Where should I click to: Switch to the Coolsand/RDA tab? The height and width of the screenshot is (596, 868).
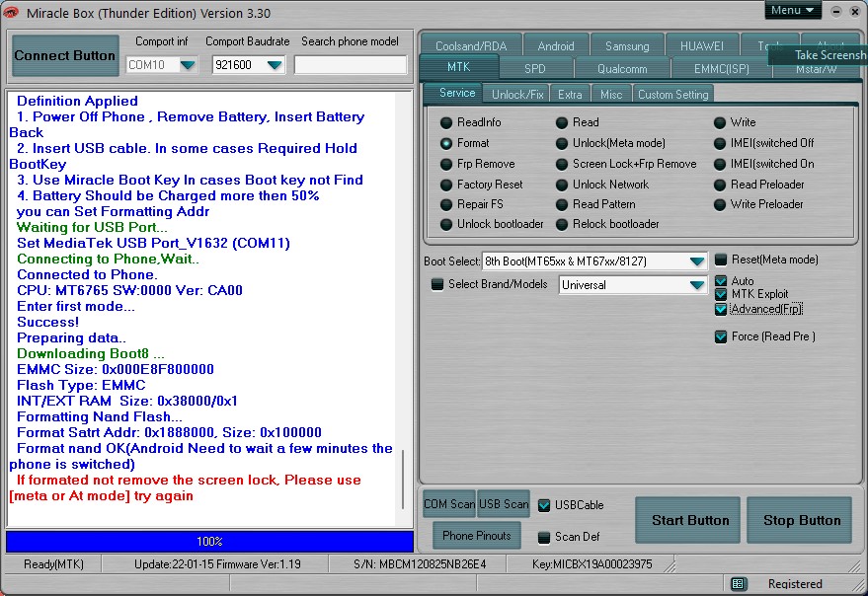(471, 46)
